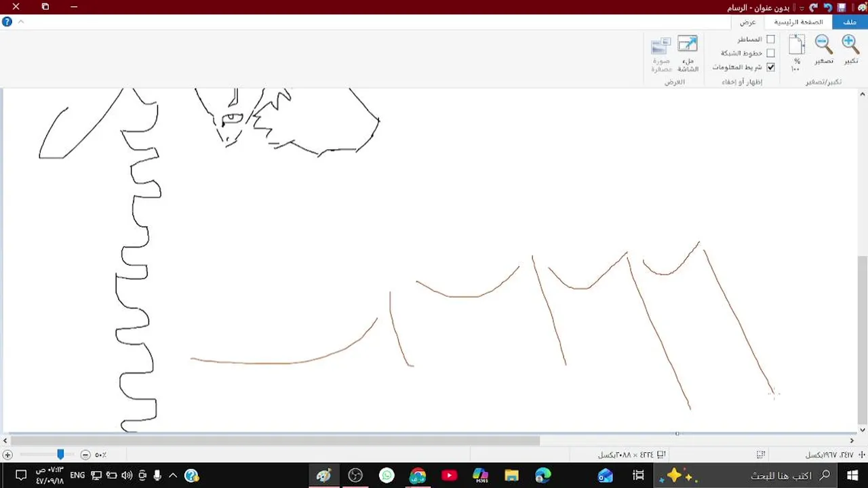868x488 pixels.
Task: Uncheck the Status bar (شريط المعلومات) checkbox
Action: 770,67
